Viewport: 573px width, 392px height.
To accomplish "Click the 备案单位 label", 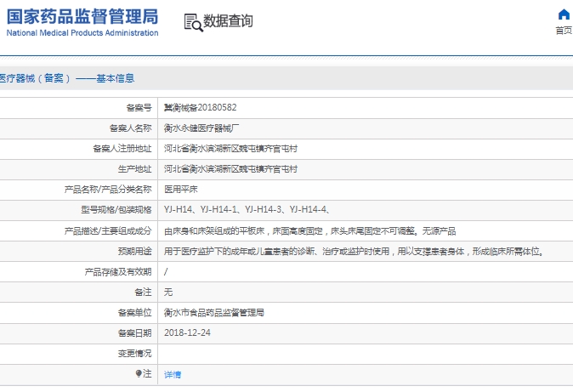I will tap(134, 313).
